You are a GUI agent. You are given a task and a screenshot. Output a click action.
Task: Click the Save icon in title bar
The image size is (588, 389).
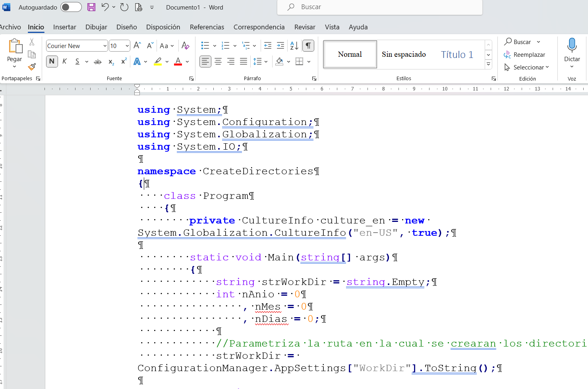[91, 7]
